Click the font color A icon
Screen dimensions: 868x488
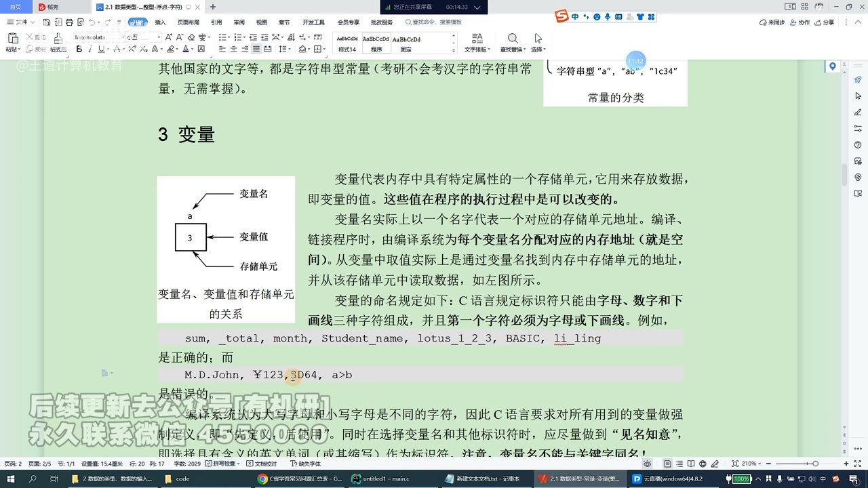(186, 49)
